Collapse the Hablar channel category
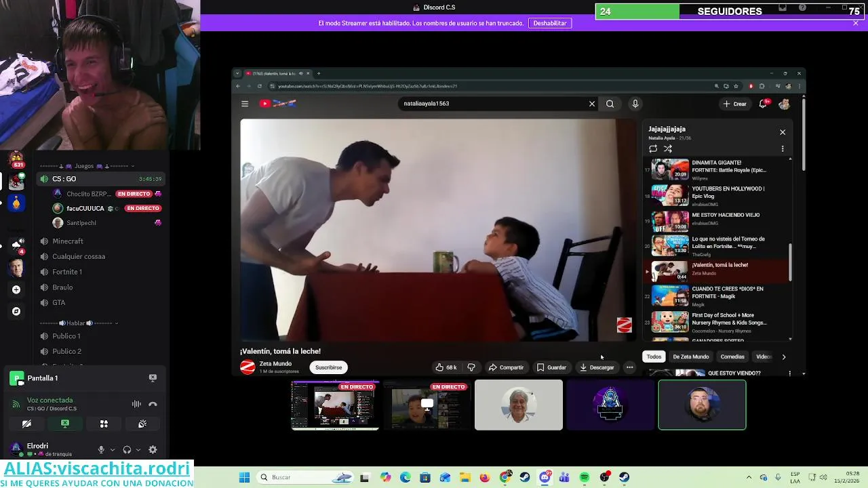This screenshot has height=488, width=868. tap(79, 323)
